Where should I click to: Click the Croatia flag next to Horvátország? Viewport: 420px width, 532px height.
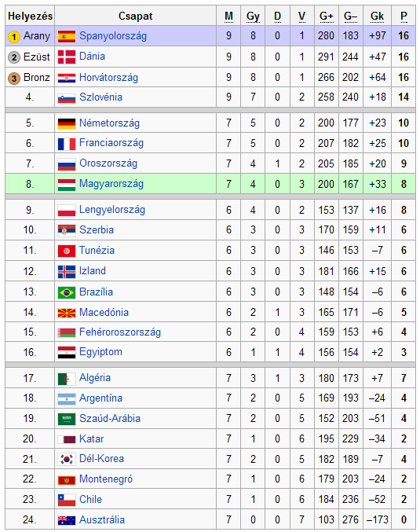[67, 78]
